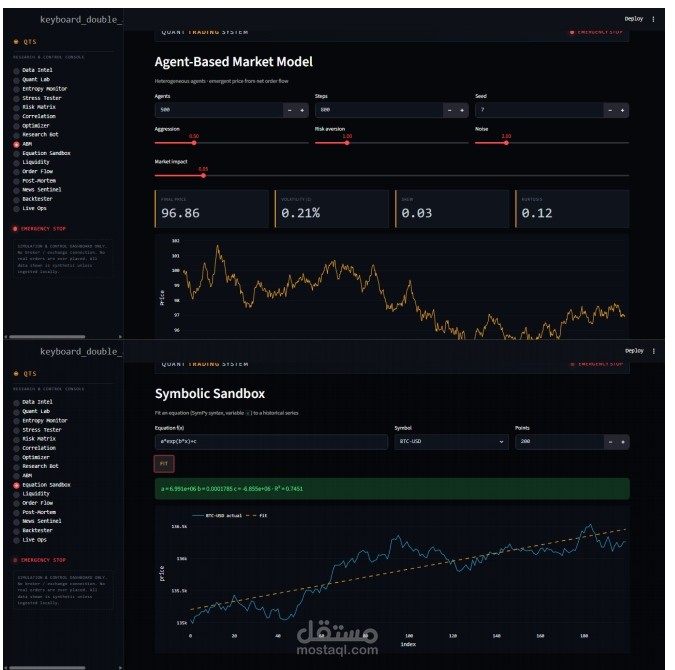Open the kebab menu beside Deploy in ABM view
This screenshot has height=670, width=675.
[x=653, y=19]
